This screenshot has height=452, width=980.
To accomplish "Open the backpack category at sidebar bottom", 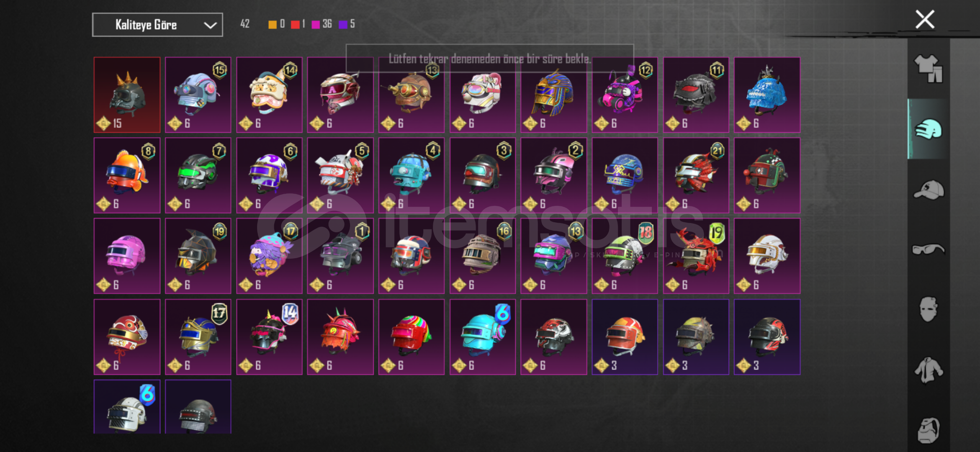I will [x=928, y=430].
